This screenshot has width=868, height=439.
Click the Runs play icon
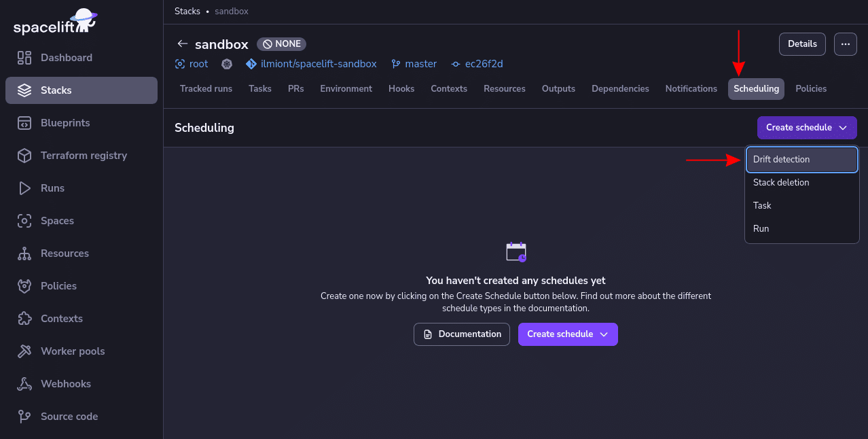24,188
